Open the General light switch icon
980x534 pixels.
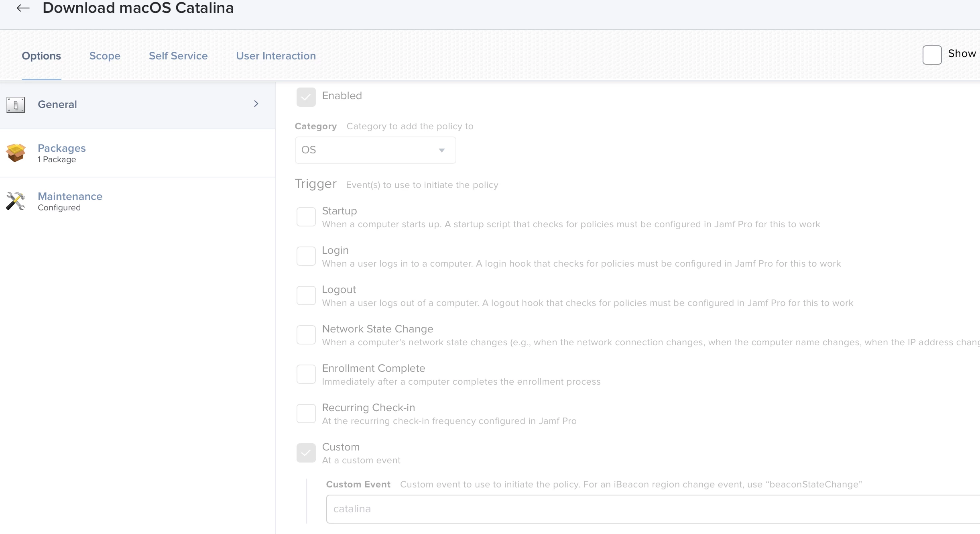pyautogui.click(x=16, y=105)
